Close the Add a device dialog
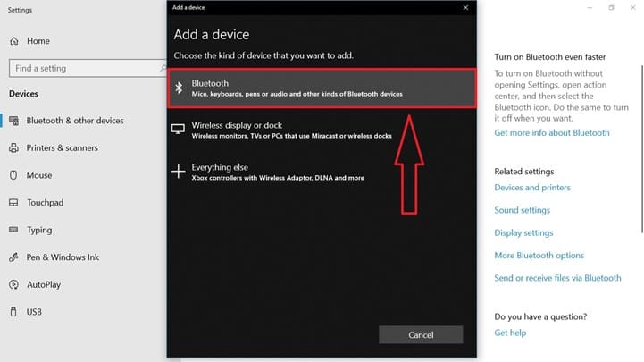 (465, 7)
